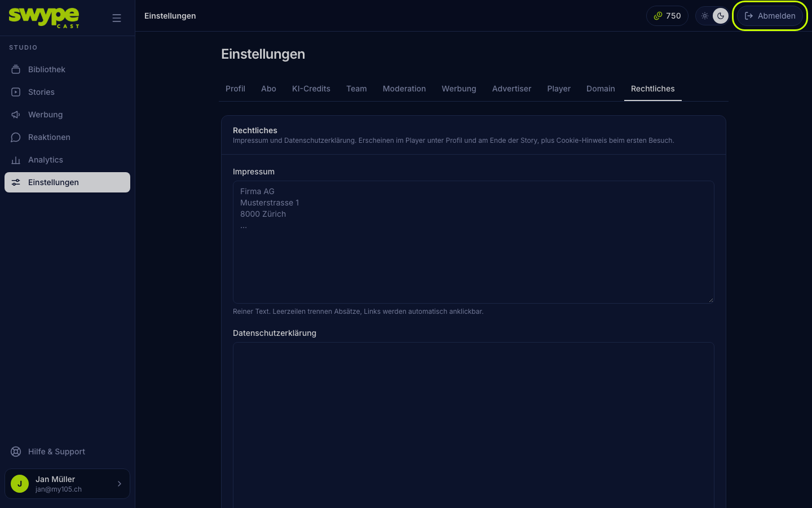The height and width of the screenshot is (508, 812).
Task: Switch to light mode sun icon
Action: click(705, 16)
